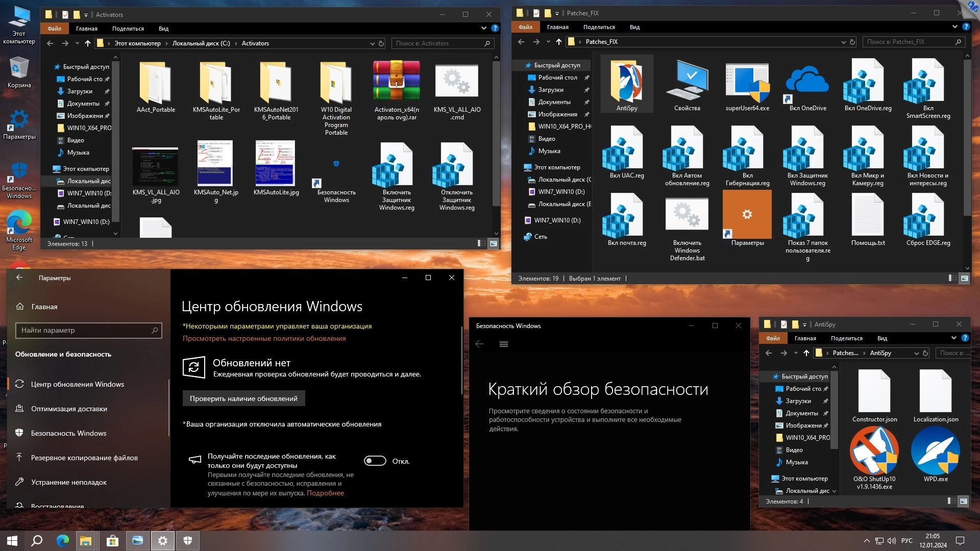Switch AntiSpy window to large icons view
This screenshot has width=980, height=551.
pyautogui.click(x=964, y=502)
